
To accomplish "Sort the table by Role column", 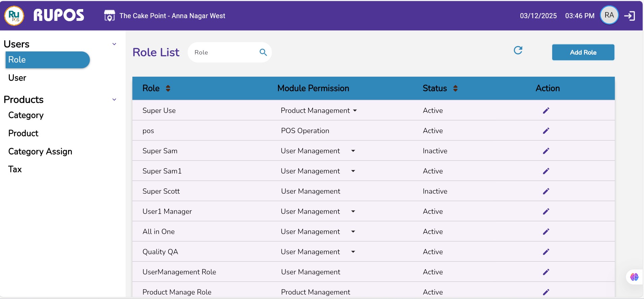I will pos(168,88).
